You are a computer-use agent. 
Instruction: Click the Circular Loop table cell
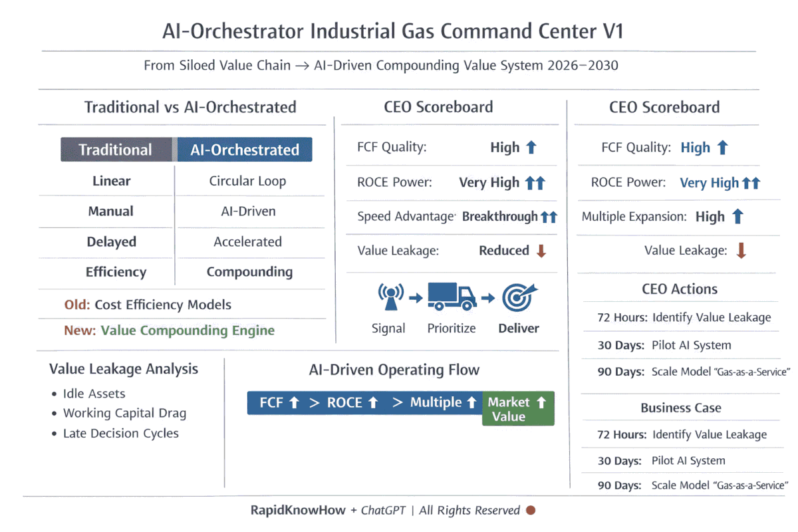click(247, 181)
